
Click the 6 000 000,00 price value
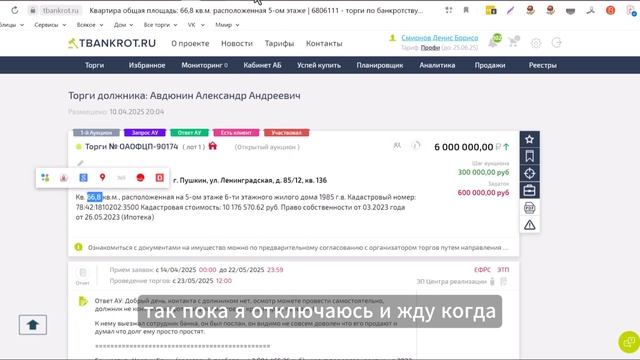464,147
